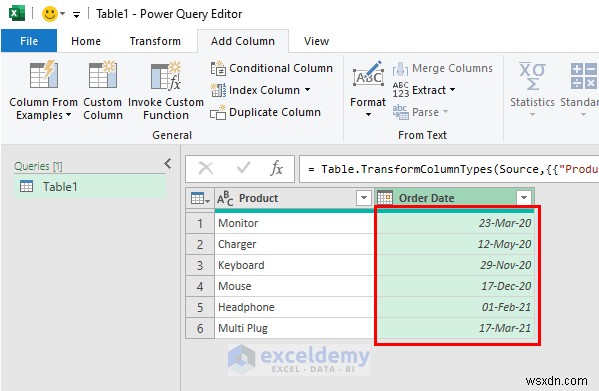
Task: Click the 17-Dec-20 date cell
Action: point(454,286)
